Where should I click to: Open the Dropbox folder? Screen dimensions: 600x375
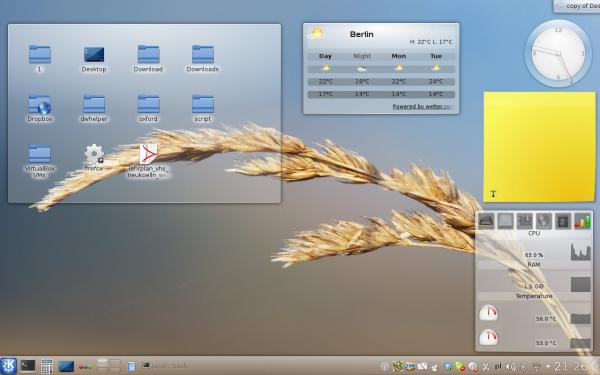tap(40, 108)
